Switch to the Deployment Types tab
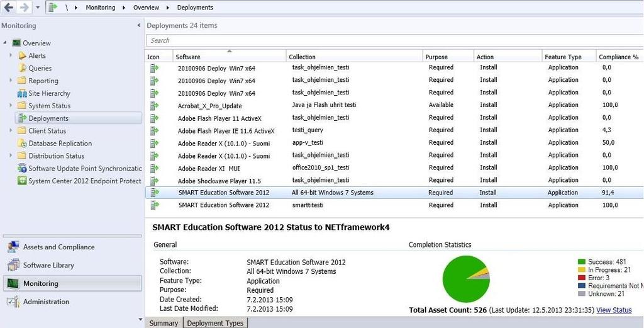Viewport: 644px width, 328px height. [215, 323]
